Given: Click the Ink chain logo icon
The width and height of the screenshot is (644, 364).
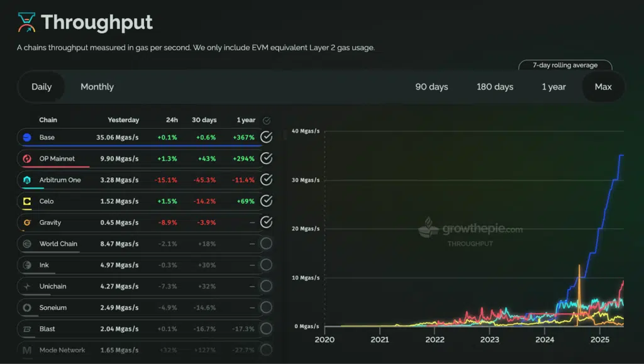Looking at the screenshot, I should click(27, 265).
